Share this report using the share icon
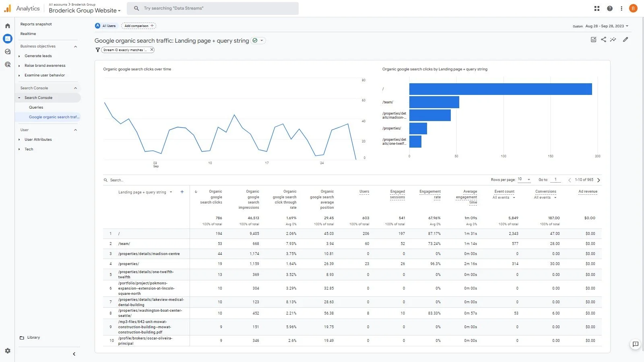This screenshot has width=644, height=362. coord(603,39)
